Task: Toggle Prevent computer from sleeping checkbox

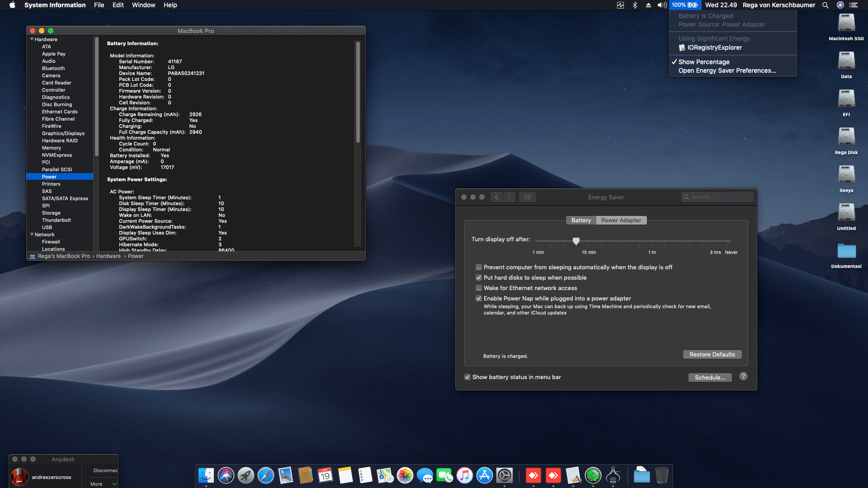Action: tap(479, 267)
